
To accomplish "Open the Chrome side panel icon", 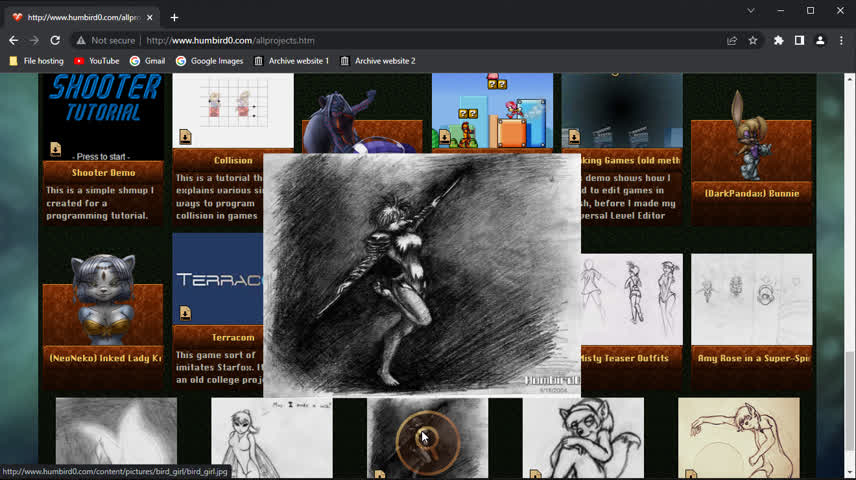I will click(x=799, y=40).
